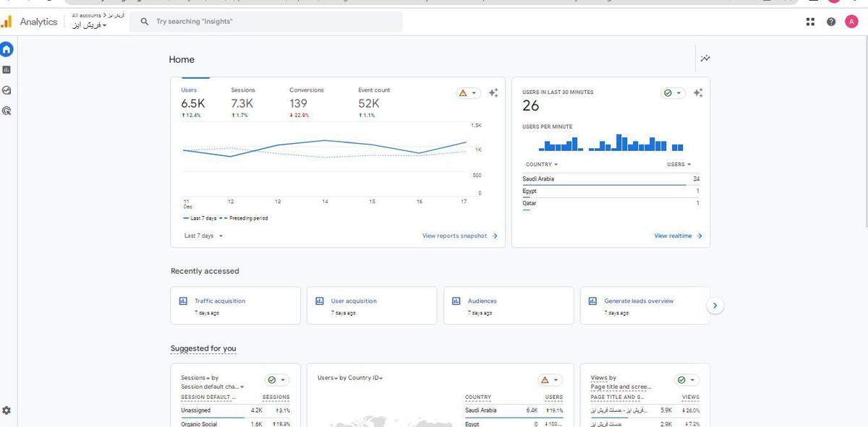Open Admin settings gear icon

click(7, 410)
